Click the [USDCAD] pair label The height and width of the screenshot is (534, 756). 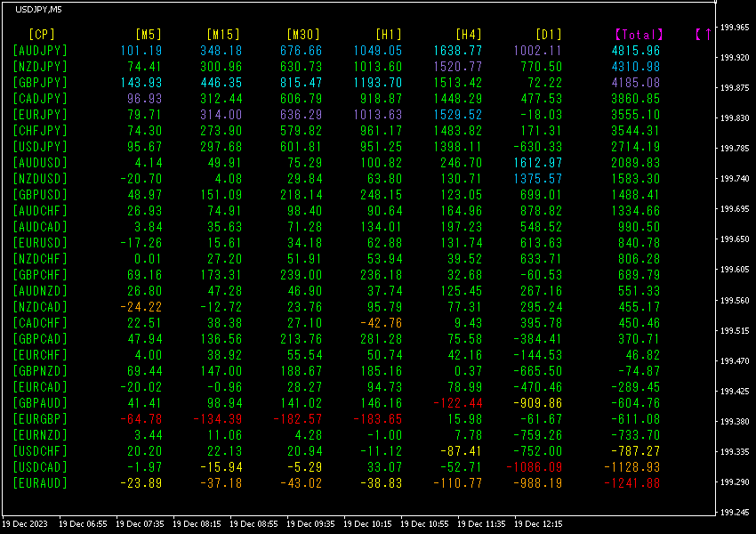[40, 467]
